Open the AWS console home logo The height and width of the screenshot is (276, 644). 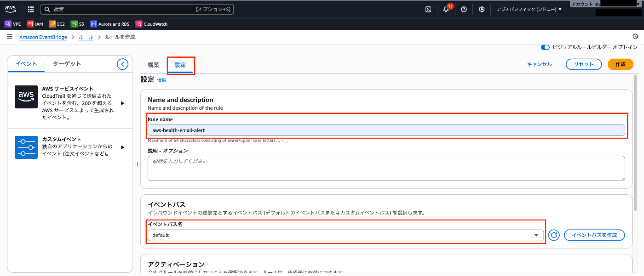(10, 9)
